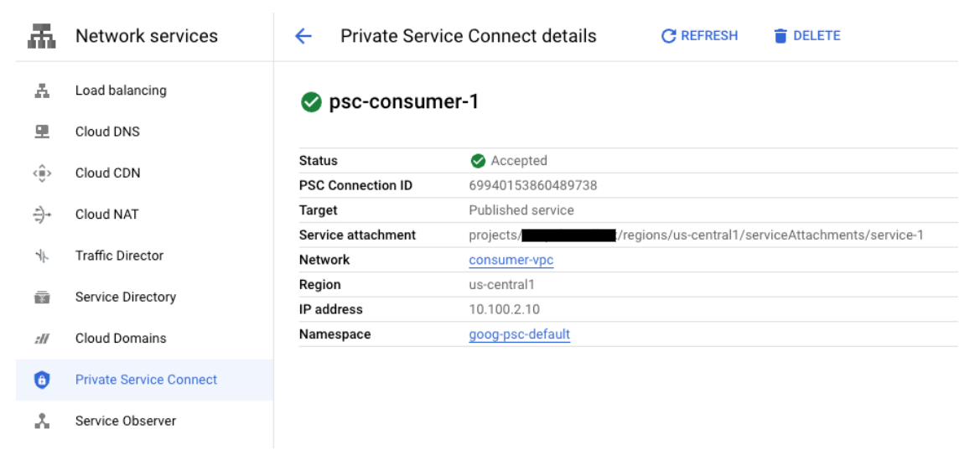
Task: Open the goog-psc-default namespace link
Action: tap(519, 334)
